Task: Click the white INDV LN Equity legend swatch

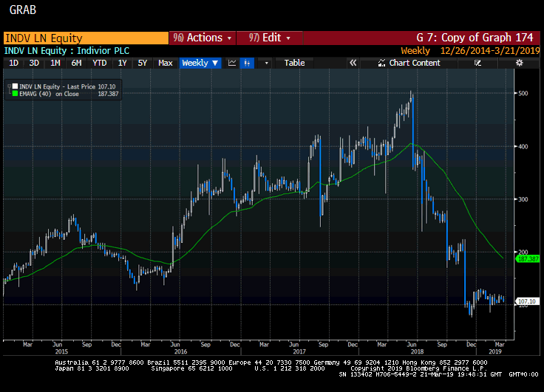Action: (x=15, y=86)
